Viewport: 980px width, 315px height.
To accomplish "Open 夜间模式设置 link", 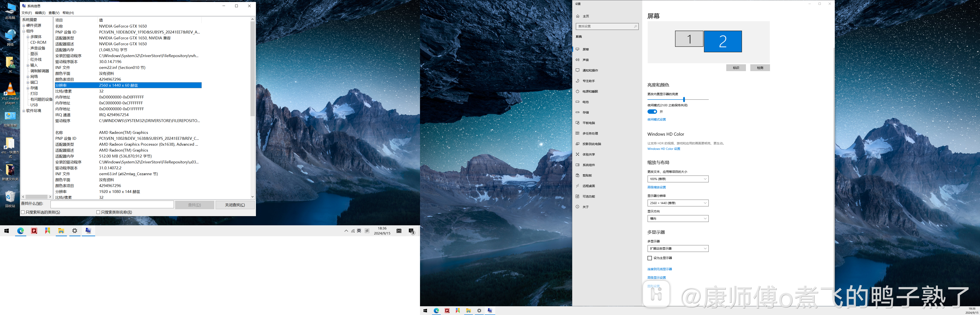I will [657, 119].
